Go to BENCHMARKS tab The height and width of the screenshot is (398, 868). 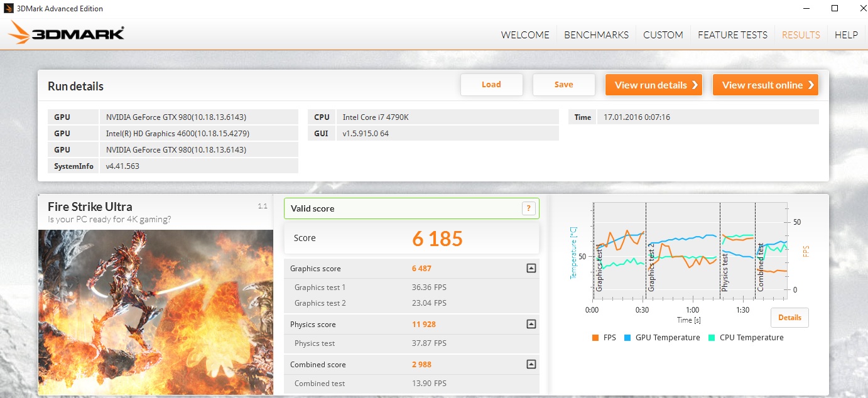[x=596, y=35]
